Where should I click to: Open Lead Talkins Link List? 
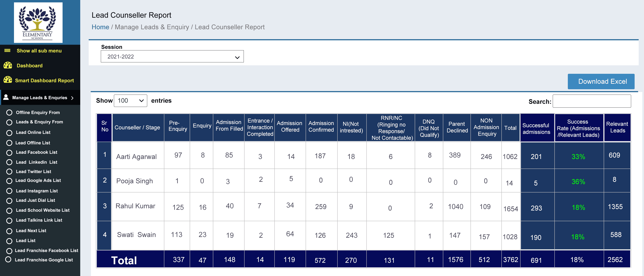pos(39,220)
